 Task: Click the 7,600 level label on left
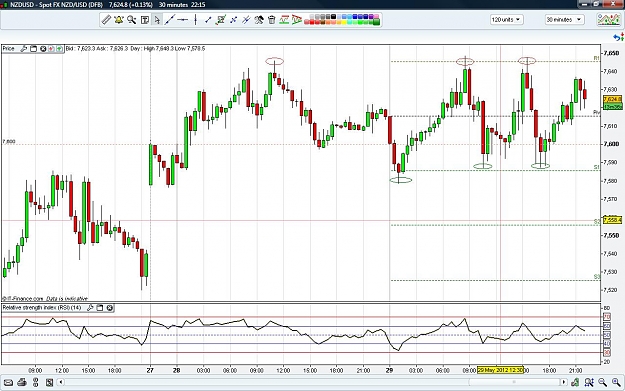point(9,141)
